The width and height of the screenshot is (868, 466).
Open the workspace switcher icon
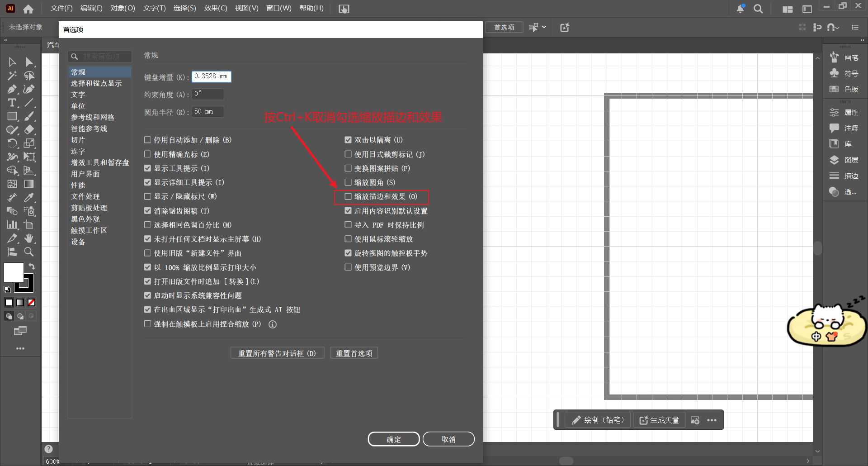807,9
